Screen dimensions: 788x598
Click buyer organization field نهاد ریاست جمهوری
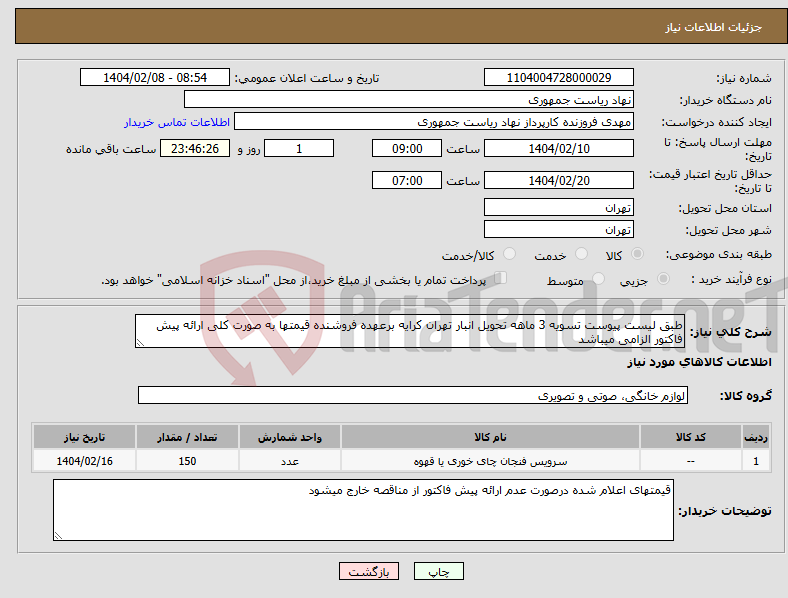(x=409, y=99)
